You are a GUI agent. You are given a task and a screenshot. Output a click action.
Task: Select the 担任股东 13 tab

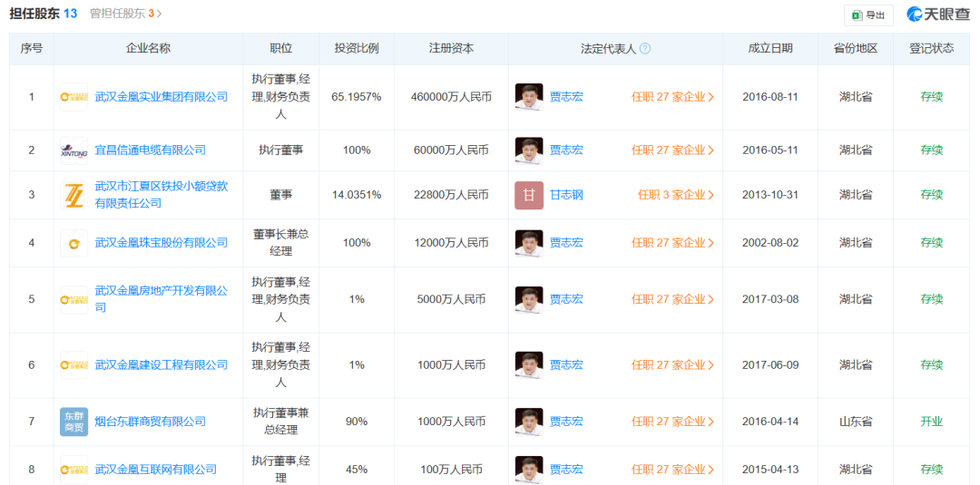(x=43, y=15)
